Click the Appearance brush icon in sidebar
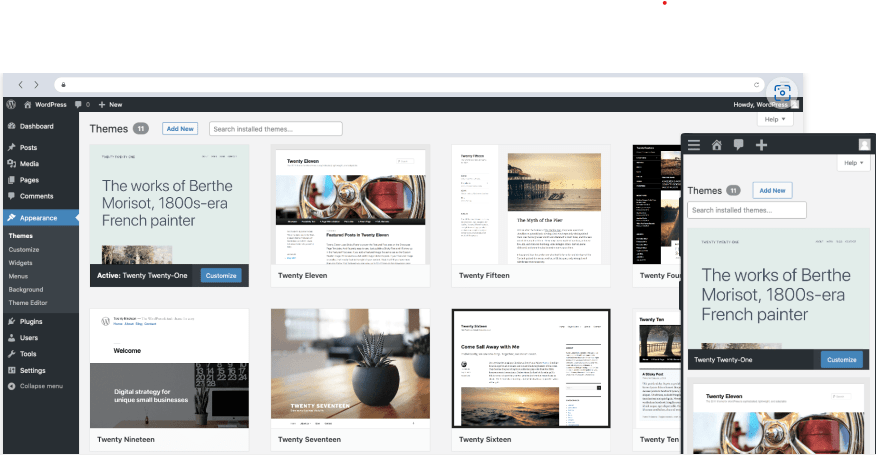This screenshot has width=876, height=455. pos(12,218)
